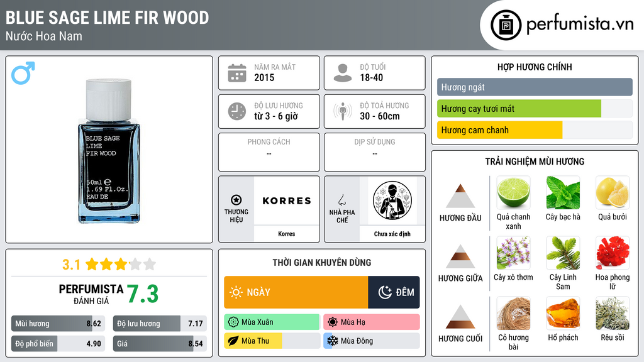The width and height of the screenshot is (644, 362).
Task: Click the star badge brand icon
Action: pyautogui.click(x=236, y=200)
